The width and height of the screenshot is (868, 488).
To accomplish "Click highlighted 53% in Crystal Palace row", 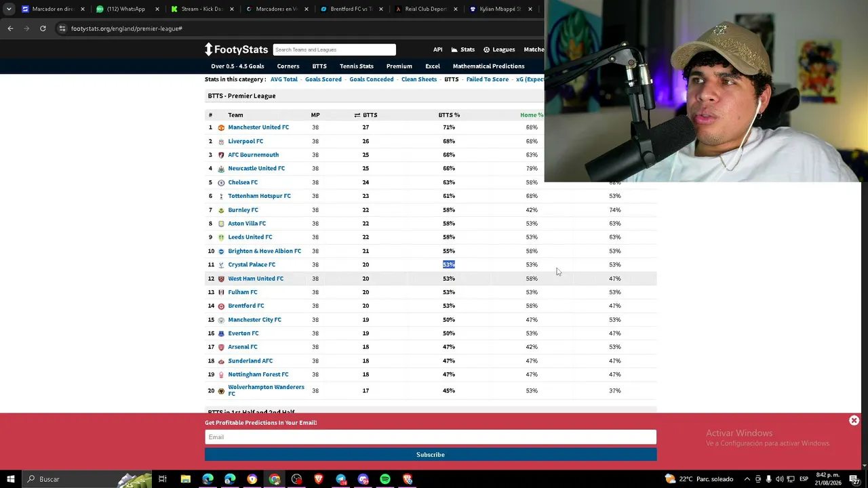I will click(449, 264).
